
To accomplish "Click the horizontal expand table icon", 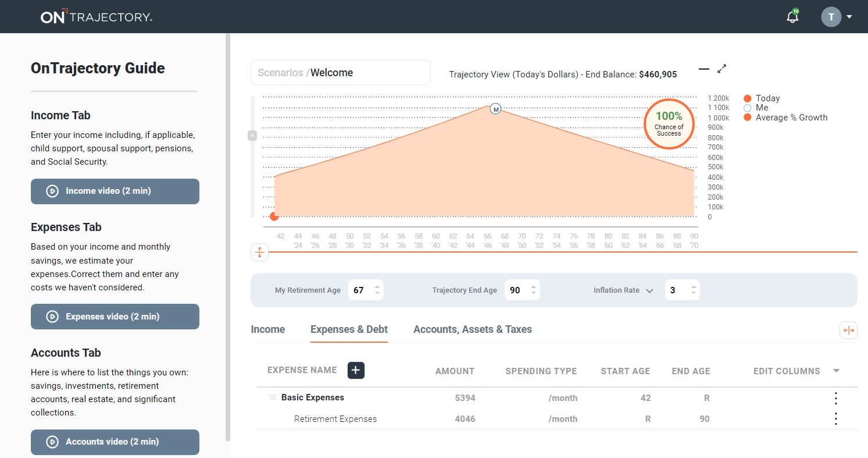I will (848, 331).
